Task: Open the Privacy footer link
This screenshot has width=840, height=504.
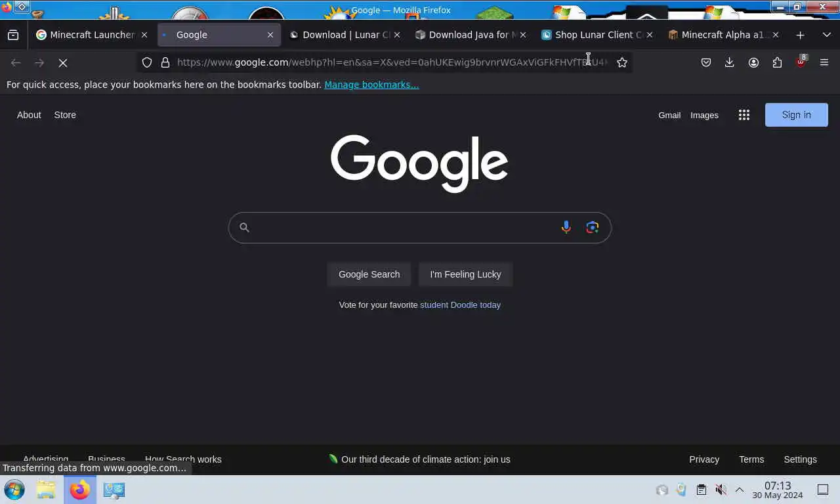Action: (704, 459)
